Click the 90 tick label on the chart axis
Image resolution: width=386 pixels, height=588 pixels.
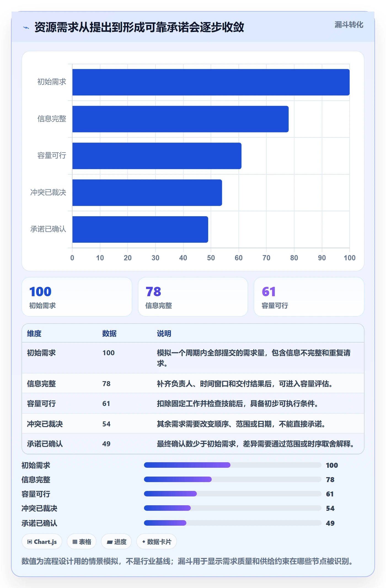[x=322, y=258]
